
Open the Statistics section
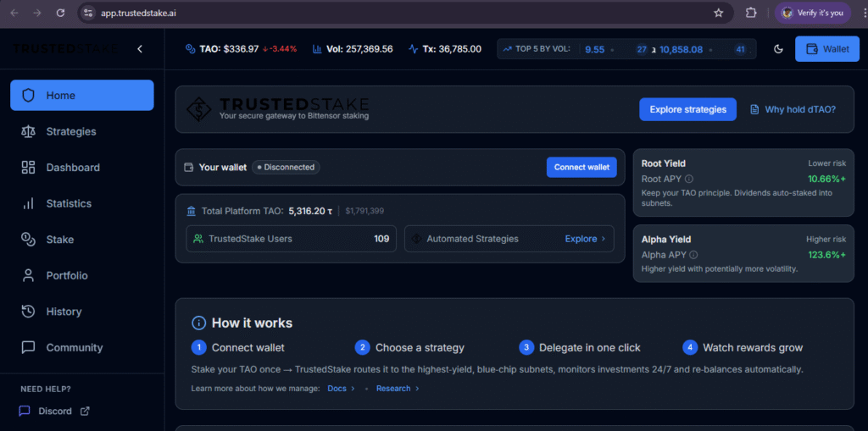coord(69,203)
